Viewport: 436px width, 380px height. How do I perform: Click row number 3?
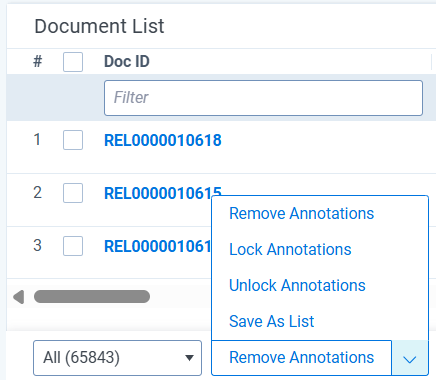[x=37, y=245]
